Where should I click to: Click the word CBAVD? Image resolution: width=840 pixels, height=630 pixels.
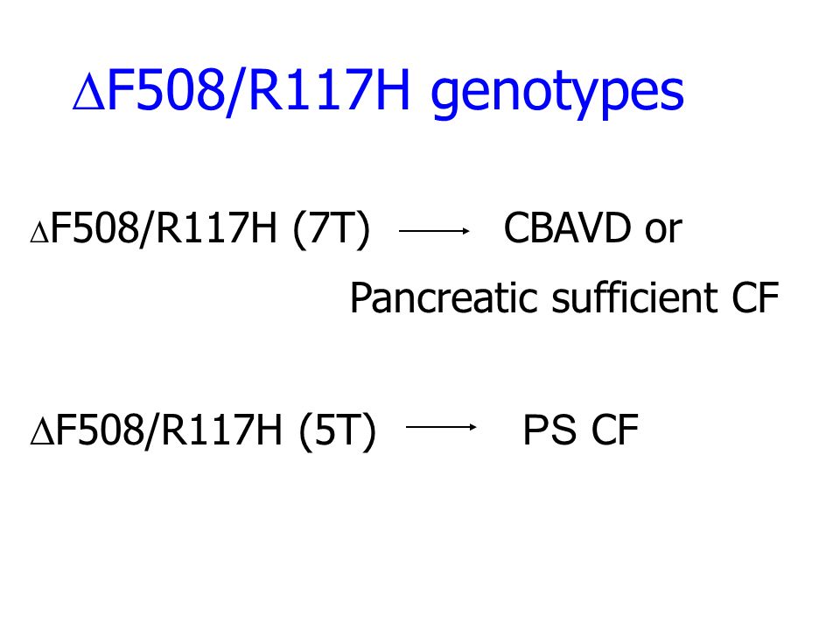(x=567, y=228)
